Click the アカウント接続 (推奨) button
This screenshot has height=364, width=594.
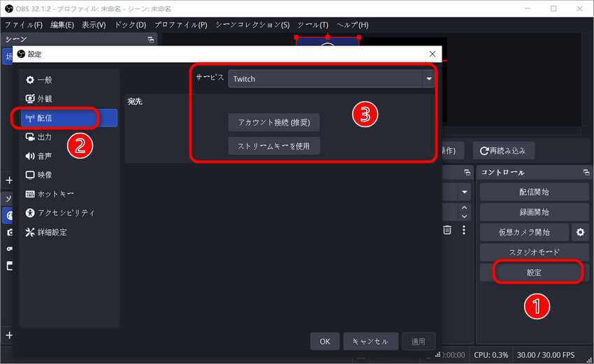274,122
